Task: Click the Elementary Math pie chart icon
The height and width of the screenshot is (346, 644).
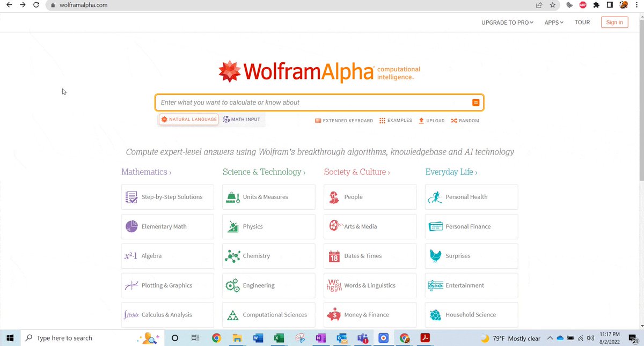Action: pyautogui.click(x=131, y=226)
